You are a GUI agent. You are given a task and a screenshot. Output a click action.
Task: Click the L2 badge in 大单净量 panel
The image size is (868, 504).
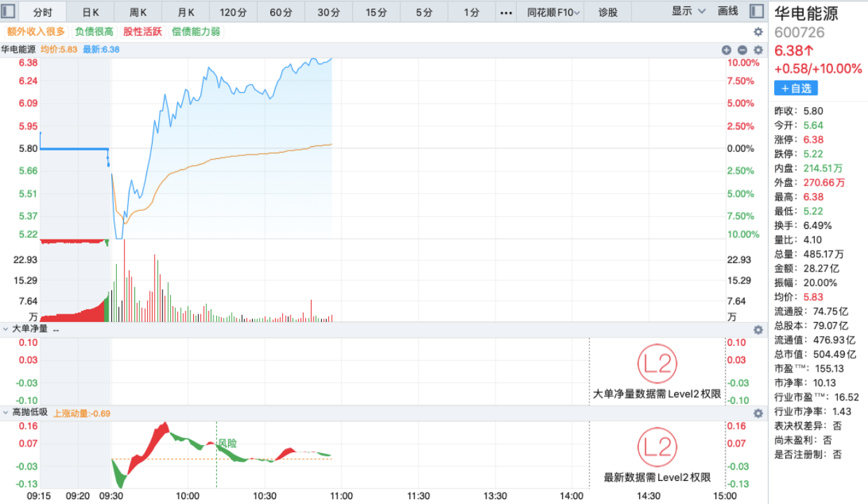[x=657, y=363]
